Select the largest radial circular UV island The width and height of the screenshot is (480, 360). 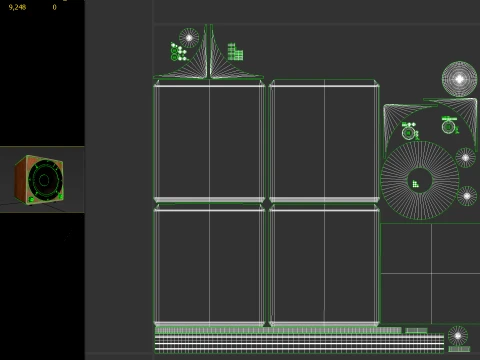pos(420,181)
